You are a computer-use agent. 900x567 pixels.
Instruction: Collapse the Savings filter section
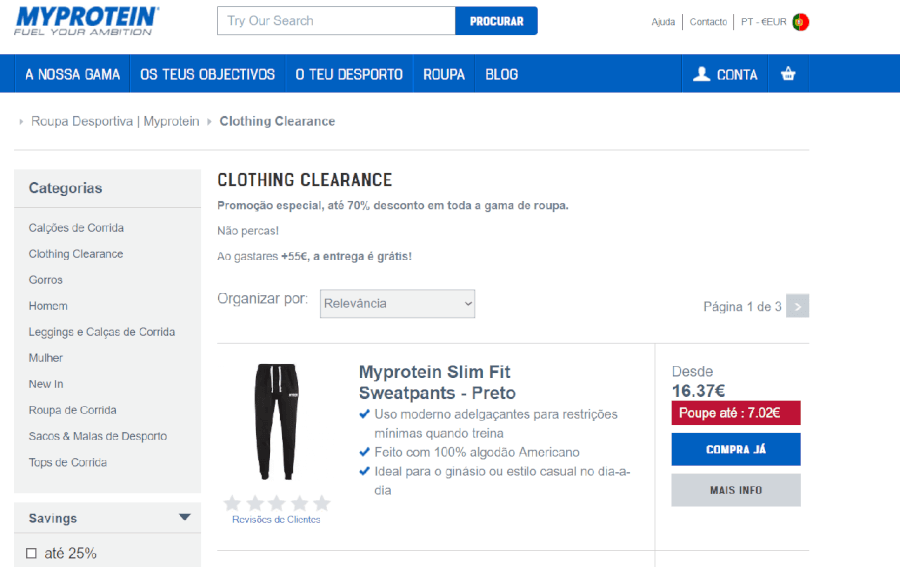(x=184, y=518)
